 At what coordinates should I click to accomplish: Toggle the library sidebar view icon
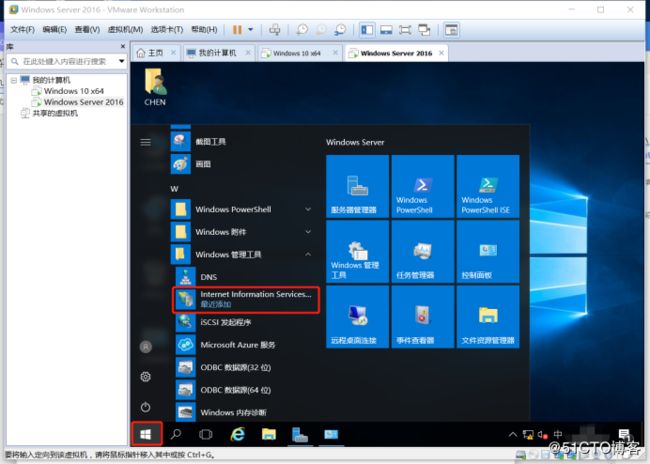[367, 30]
